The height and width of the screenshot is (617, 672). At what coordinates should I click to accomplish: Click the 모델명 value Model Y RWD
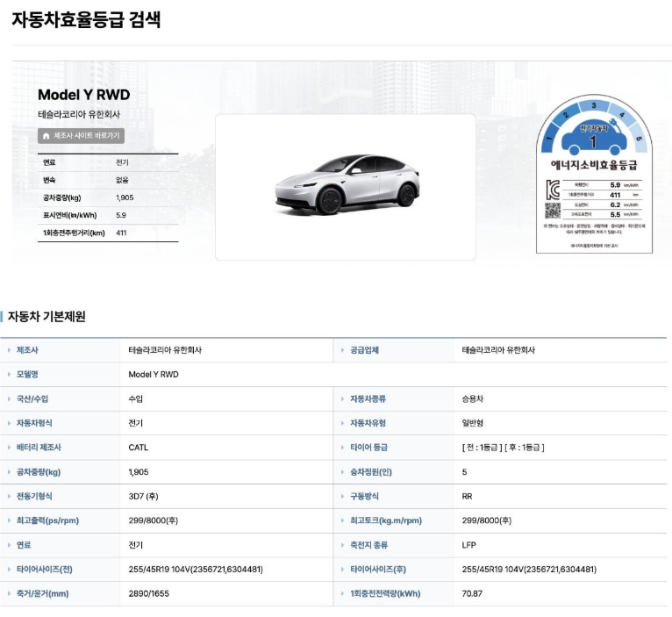(154, 374)
